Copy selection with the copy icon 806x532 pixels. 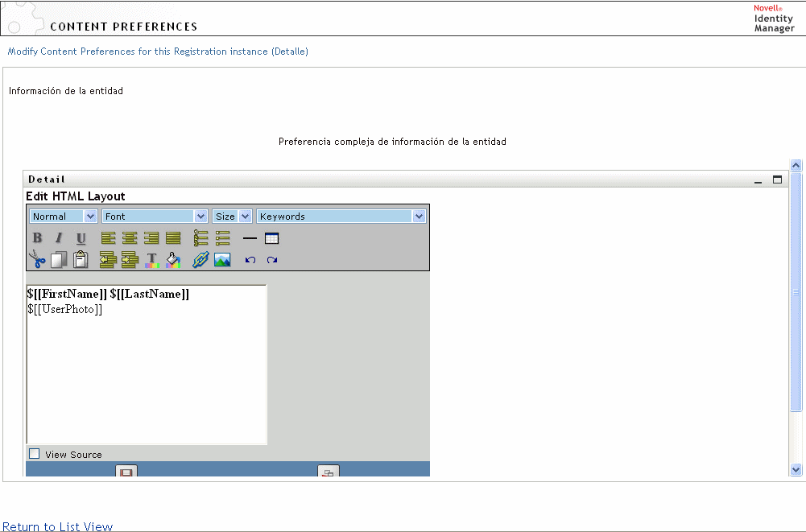(x=59, y=260)
